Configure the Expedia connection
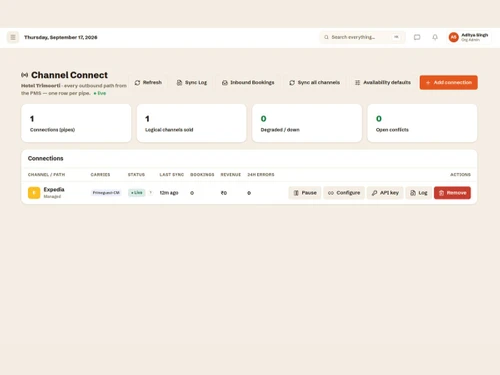500x375 pixels. tap(344, 193)
